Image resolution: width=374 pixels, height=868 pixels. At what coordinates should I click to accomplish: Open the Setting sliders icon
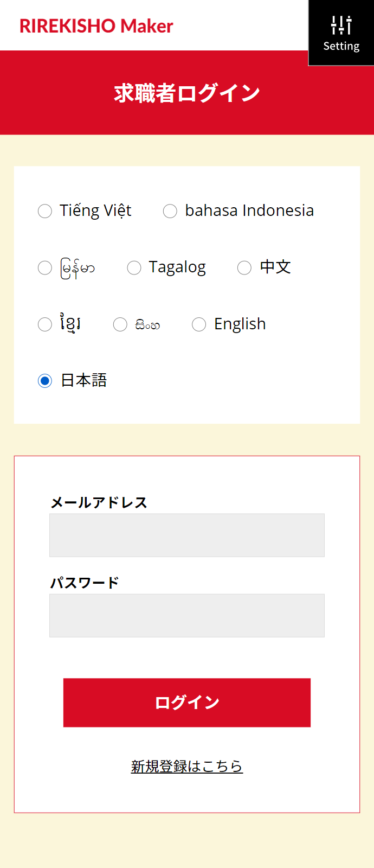click(x=341, y=25)
